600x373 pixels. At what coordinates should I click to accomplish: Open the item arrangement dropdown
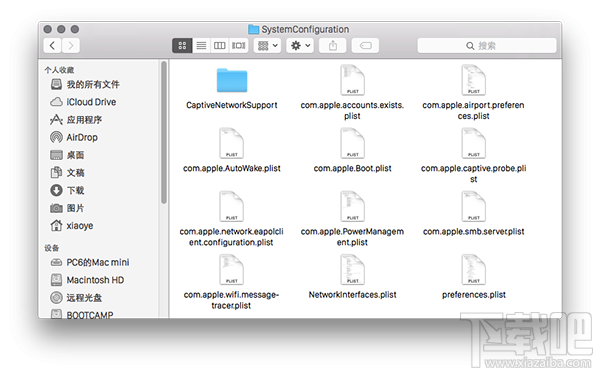[x=267, y=46]
